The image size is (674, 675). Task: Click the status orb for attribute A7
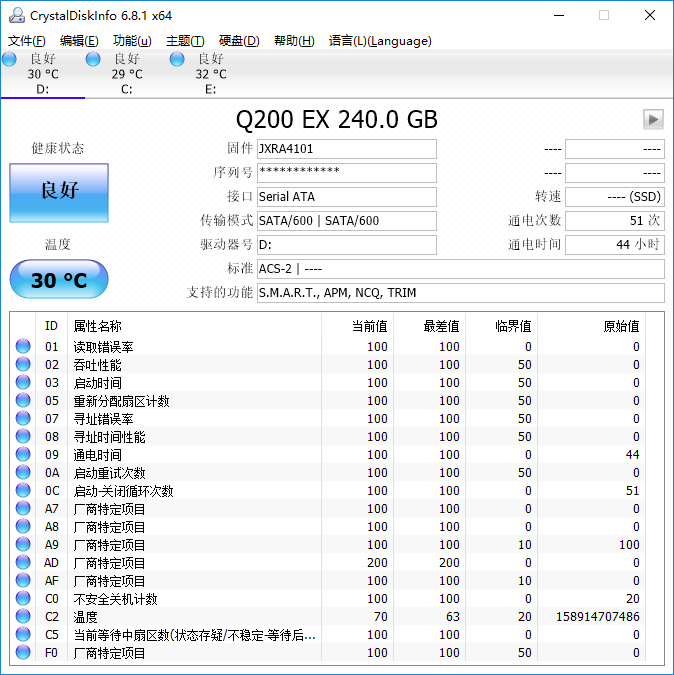point(23,508)
